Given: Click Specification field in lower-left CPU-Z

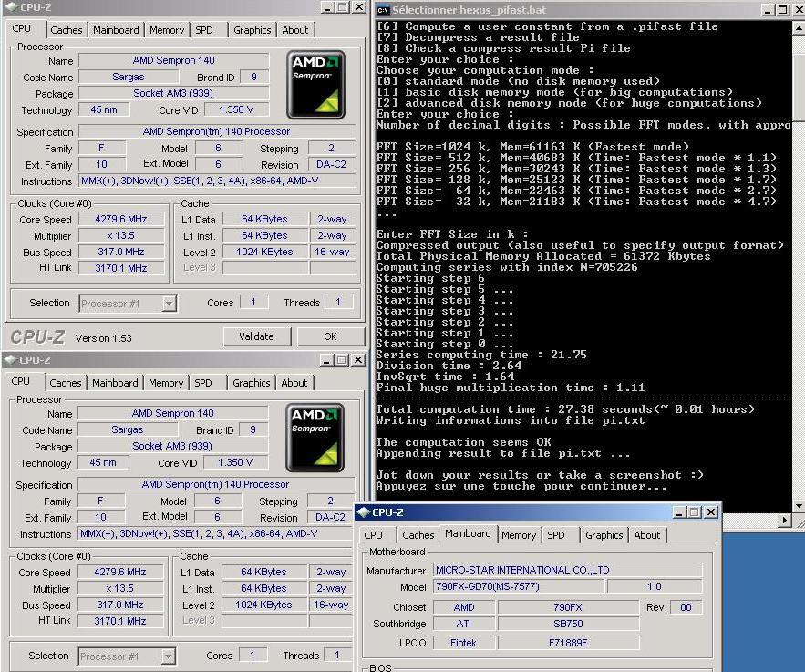Looking at the screenshot, I should pyautogui.click(x=216, y=484).
